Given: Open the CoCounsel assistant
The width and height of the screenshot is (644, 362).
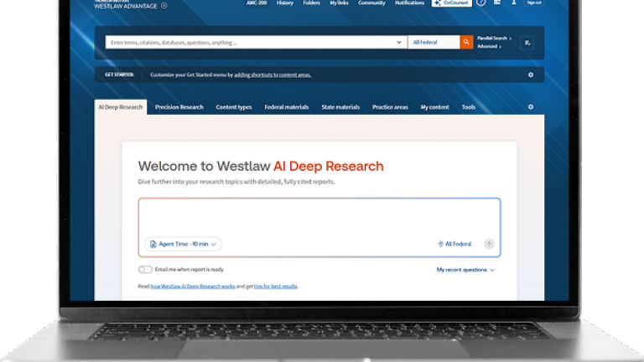Looking at the screenshot, I should [x=451, y=3].
